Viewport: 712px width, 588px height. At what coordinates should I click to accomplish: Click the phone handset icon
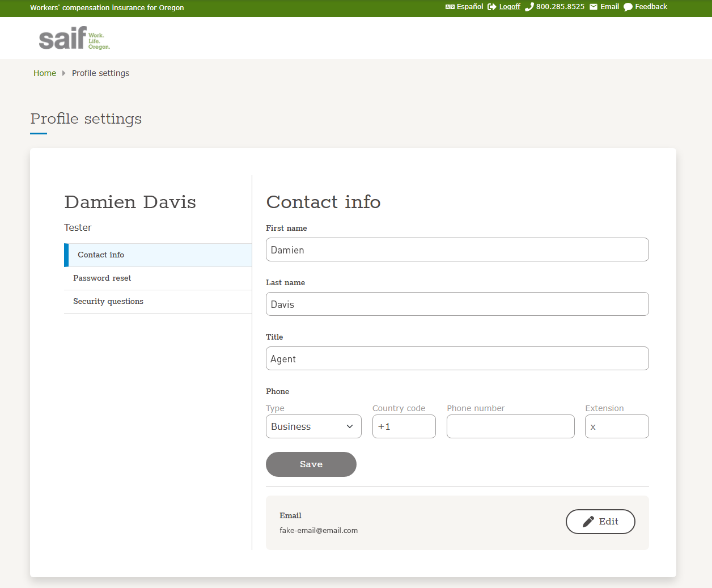coord(529,7)
